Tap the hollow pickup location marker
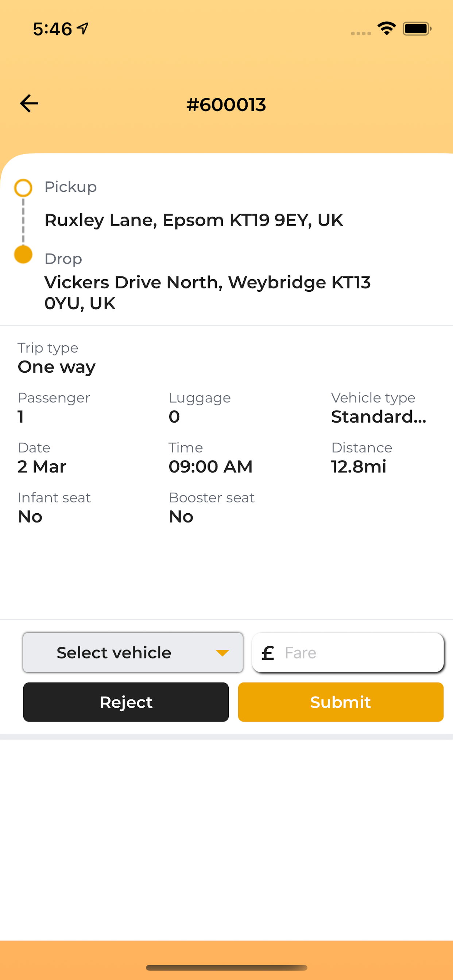Image resolution: width=453 pixels, height=980 pixels. tap(23, 188)
